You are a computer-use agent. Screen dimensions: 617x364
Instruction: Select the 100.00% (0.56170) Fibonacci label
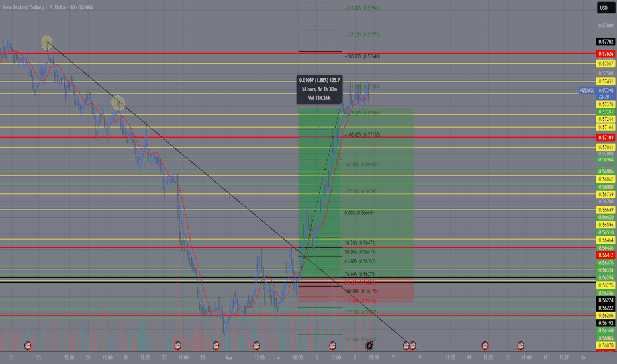pos(361,291)
